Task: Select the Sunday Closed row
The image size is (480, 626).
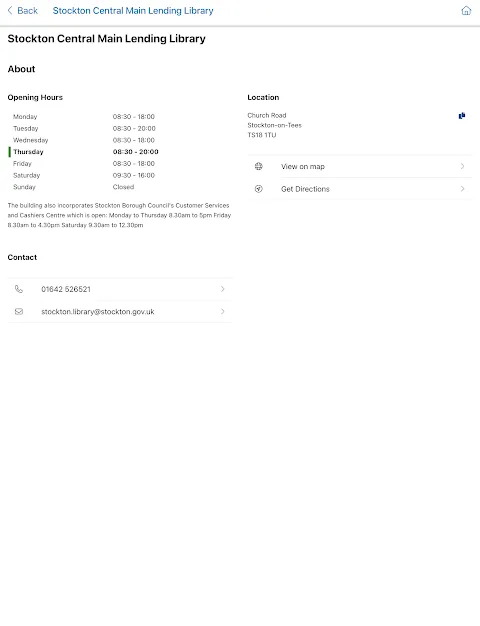Action: pyautogui.click(x=74, y=187)
